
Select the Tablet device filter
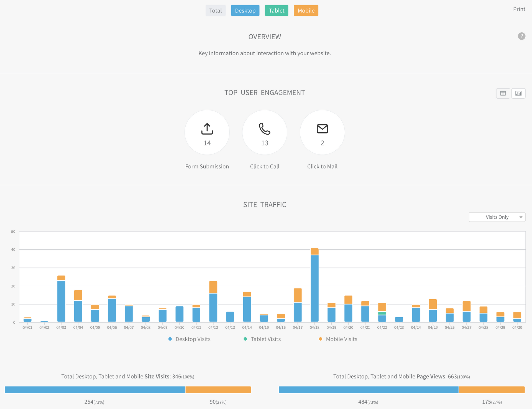[277, 11]
